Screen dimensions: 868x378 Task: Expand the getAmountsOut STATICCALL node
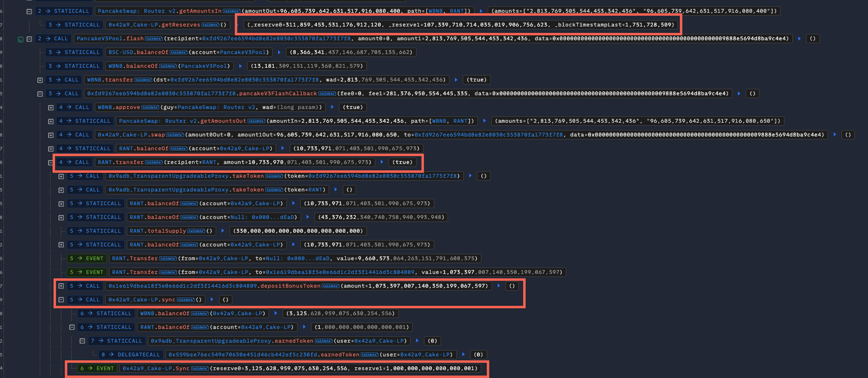click(51, 121)
